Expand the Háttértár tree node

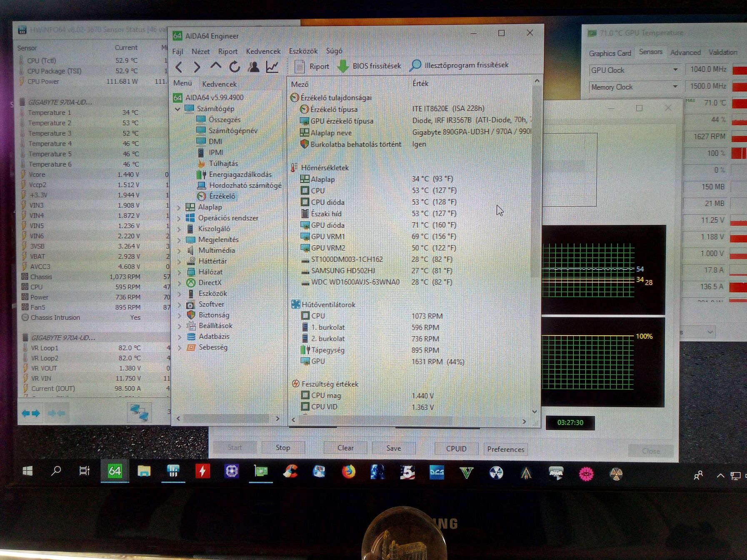179,261
